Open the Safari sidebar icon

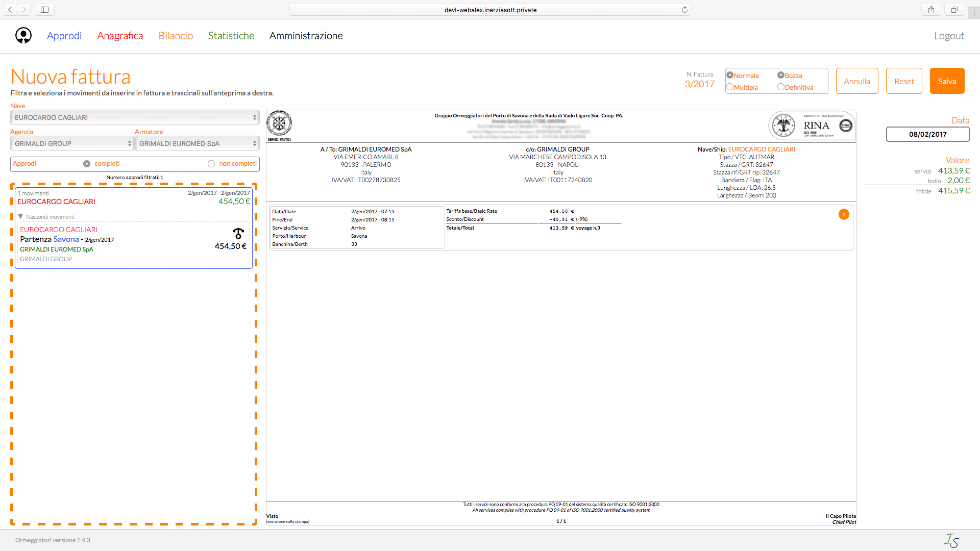click(44, 9)
